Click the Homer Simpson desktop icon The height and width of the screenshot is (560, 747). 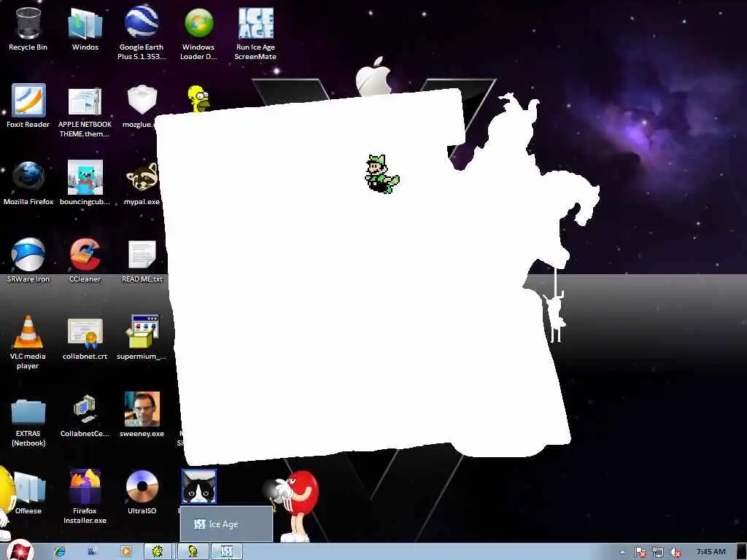pyautogui.click(x=198, y=98)
